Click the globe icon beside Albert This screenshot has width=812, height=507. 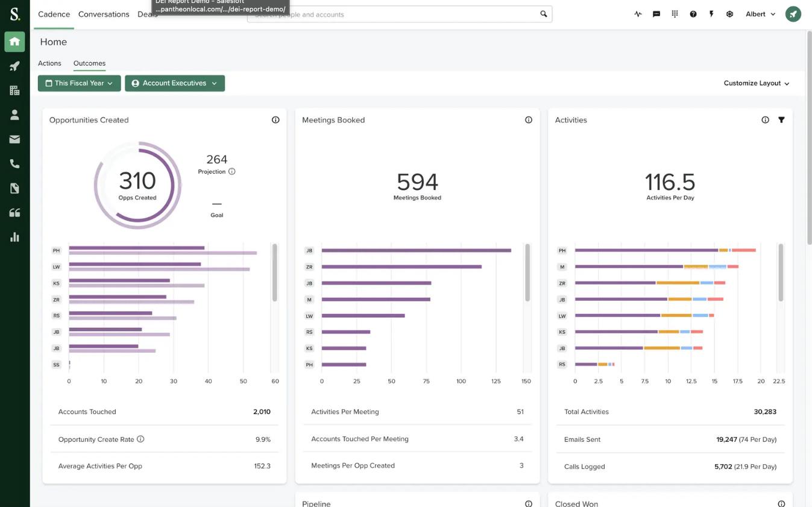[729, 14]
